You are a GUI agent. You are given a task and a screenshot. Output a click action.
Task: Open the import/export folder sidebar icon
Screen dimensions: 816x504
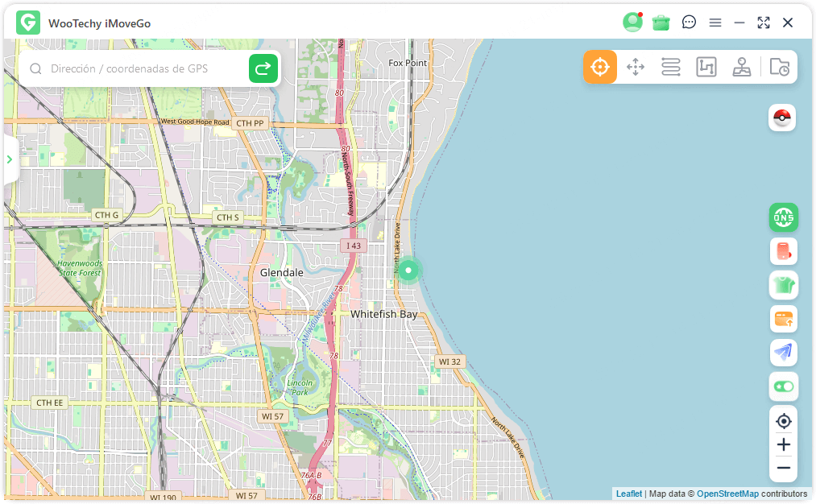tap(782, 319)
